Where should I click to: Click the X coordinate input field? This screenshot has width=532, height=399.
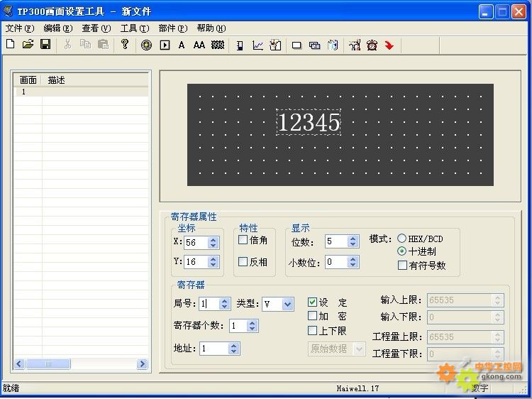click(x=196, y=243)
